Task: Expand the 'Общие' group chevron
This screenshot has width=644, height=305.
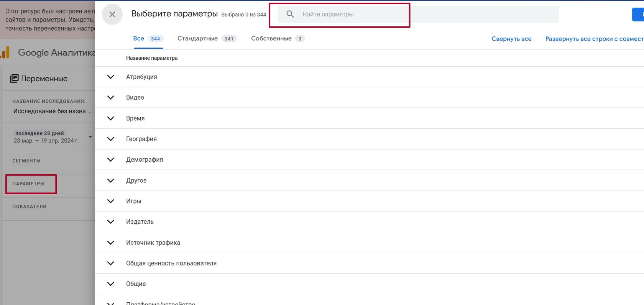Action: point(111,284)
